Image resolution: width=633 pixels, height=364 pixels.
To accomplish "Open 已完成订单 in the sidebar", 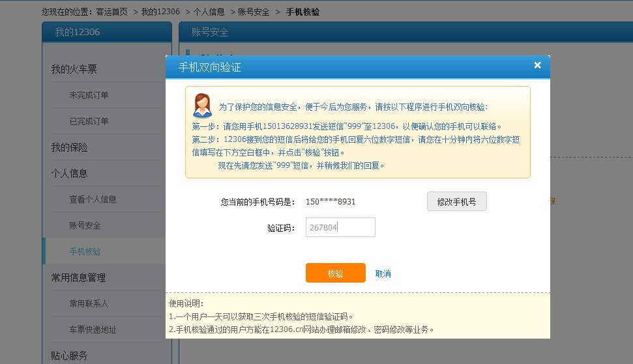I will [x=89, y=121].
